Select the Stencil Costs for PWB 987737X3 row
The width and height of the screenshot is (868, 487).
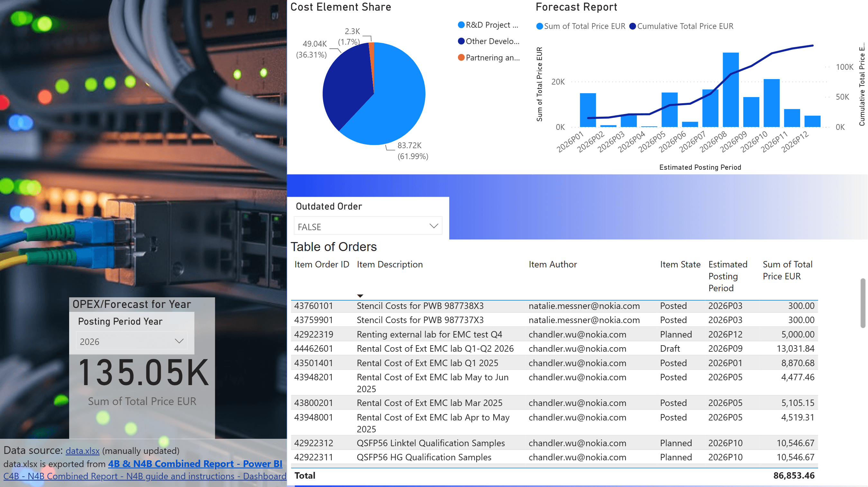point(554,320)
